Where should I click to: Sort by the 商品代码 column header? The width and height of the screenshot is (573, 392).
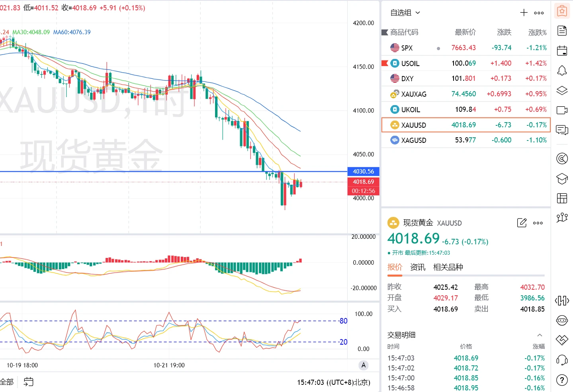tap(404, 32)
